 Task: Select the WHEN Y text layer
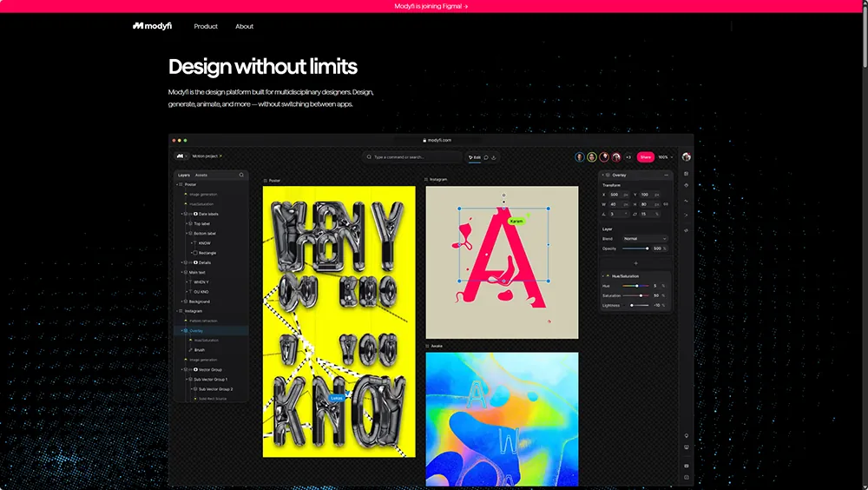pyautogui.click(x=212, y=282)
